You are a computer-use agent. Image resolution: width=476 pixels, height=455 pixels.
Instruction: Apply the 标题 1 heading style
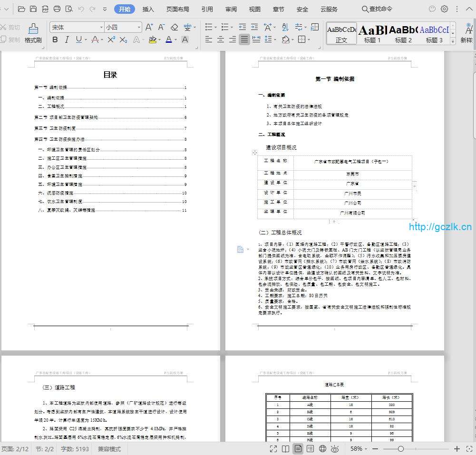point(372,34)
